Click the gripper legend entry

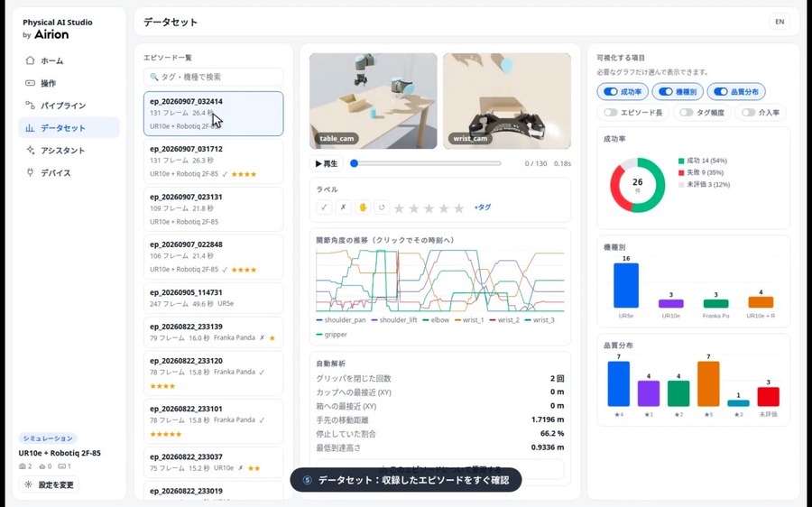pos(331,335)
